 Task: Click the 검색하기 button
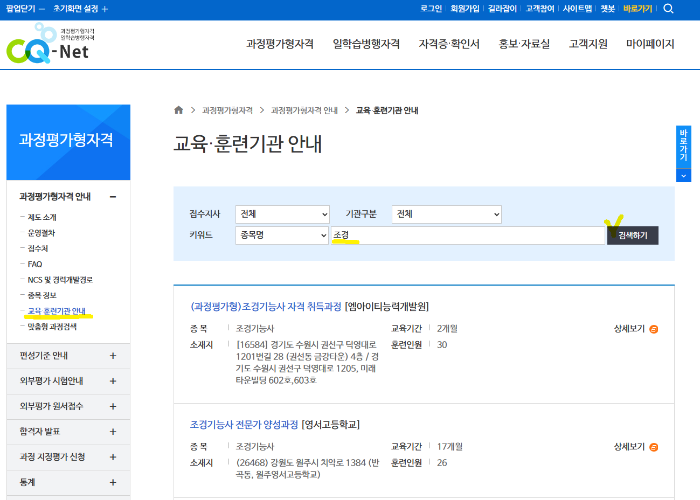click(633, 235)
